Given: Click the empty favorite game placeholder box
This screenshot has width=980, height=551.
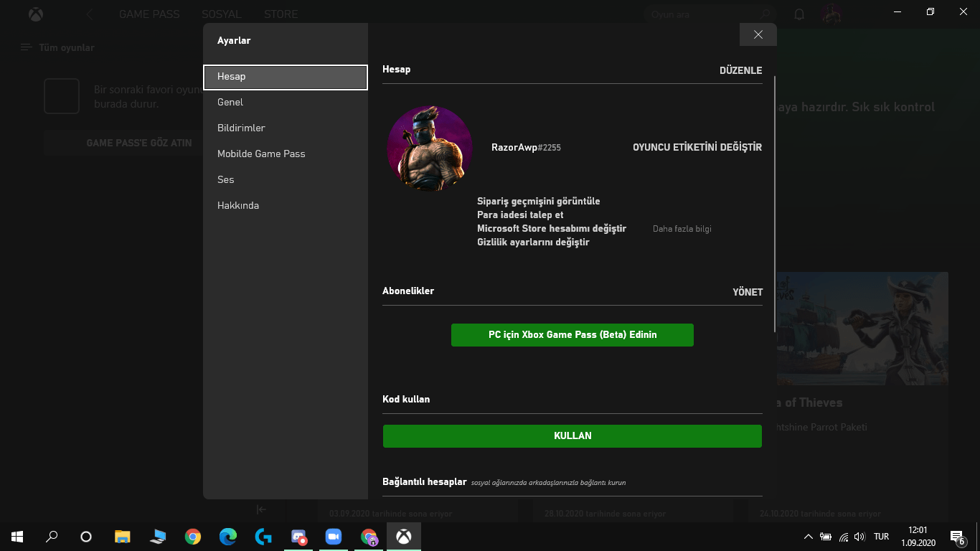Looking at the screenshot, I should coord(62,96).
